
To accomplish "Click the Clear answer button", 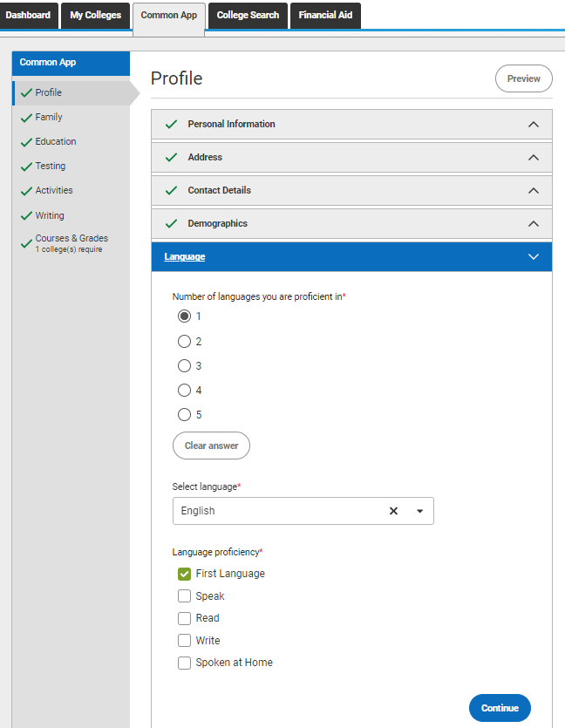I will click(211, 446).
